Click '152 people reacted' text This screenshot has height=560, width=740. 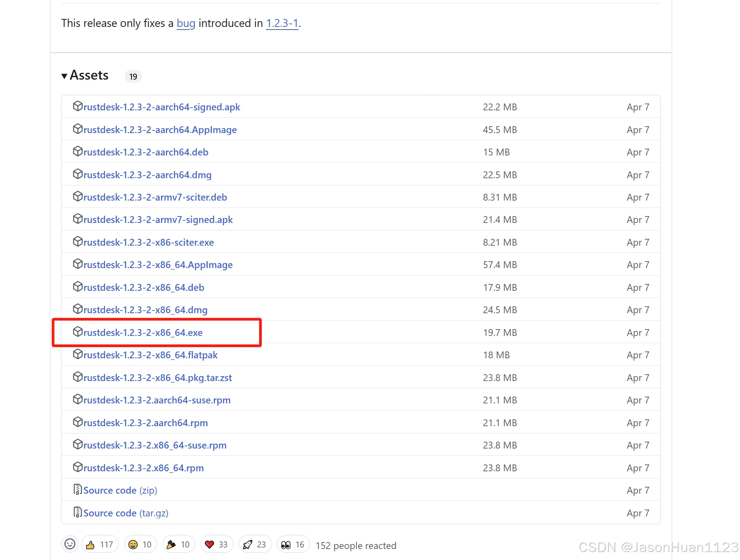356,546
